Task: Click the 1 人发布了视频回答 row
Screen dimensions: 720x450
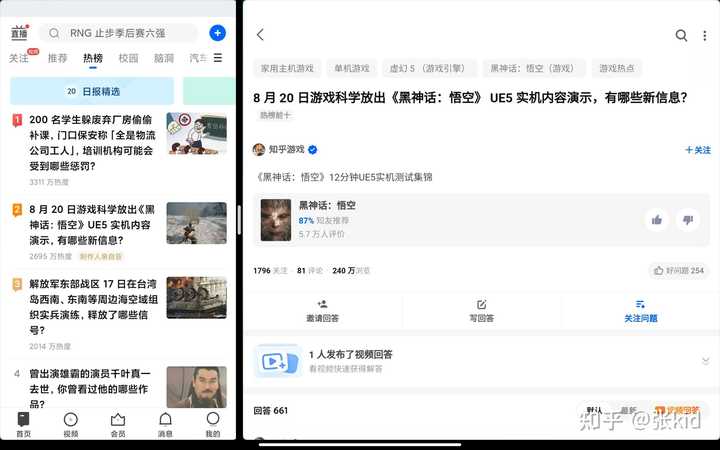Action: (481, 361)
